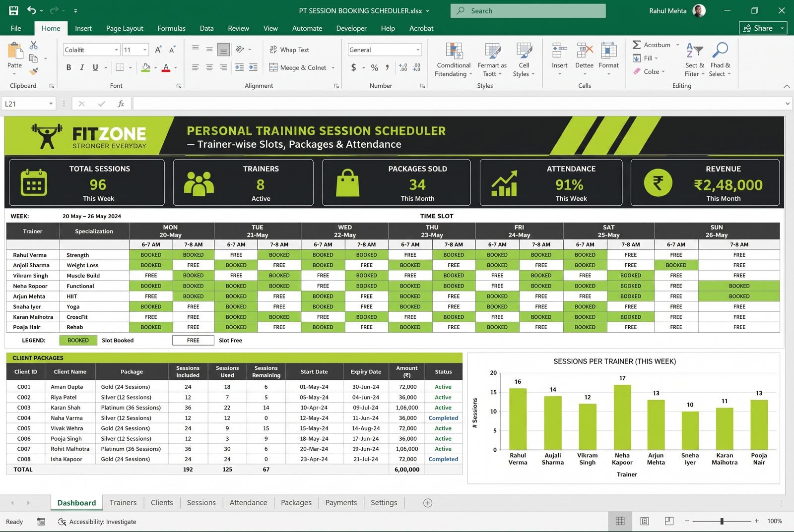Click Rahul Mehta account name
Screen dimensions: 794x532
point(667,10)
